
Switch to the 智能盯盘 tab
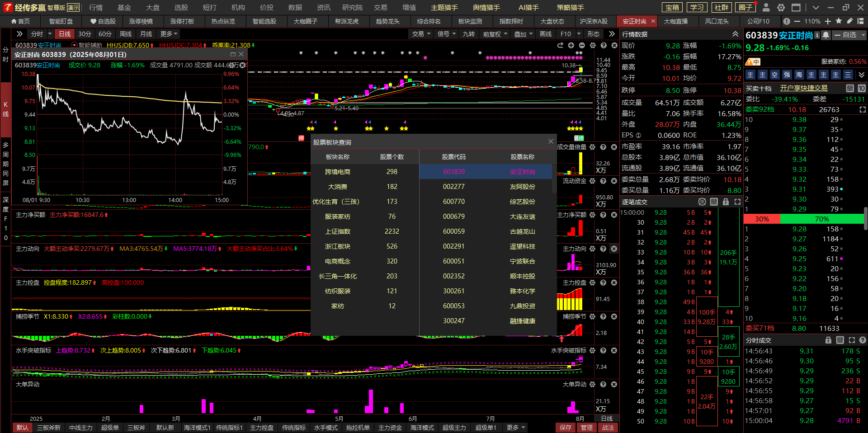tap(61, 21)
